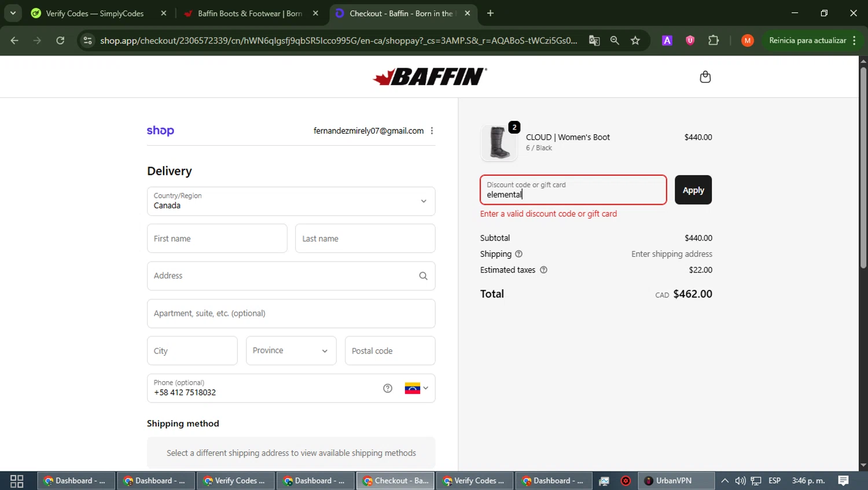Open Checkout - Ba... taskbar window

(395, 481)
